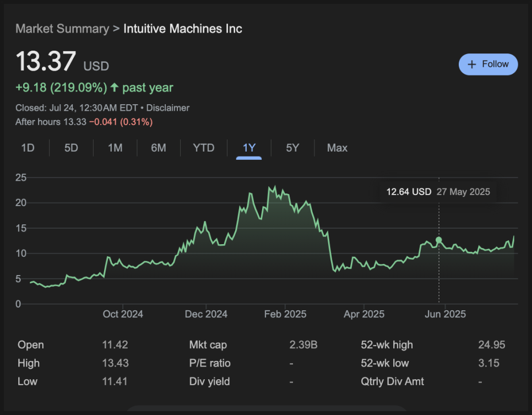The height and width of the screenshot is (415, 532).
Task: Click the Intuitive Machines Inc title
Action: tap(183, 29)
